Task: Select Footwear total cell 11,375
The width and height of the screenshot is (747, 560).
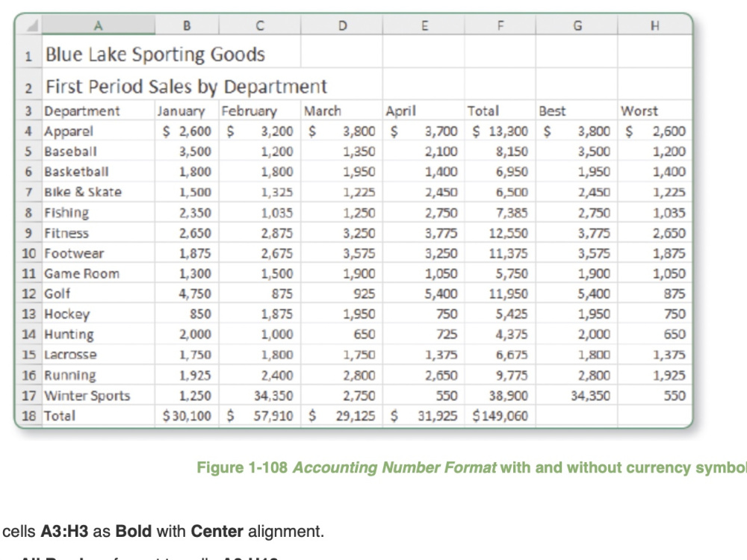Action: [500, 253]
